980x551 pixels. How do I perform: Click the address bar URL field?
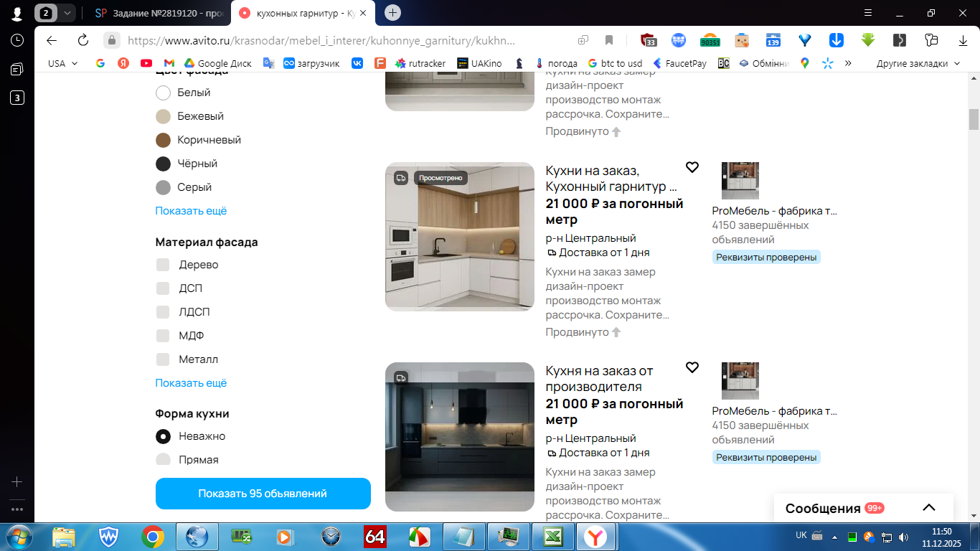point(321,40)
